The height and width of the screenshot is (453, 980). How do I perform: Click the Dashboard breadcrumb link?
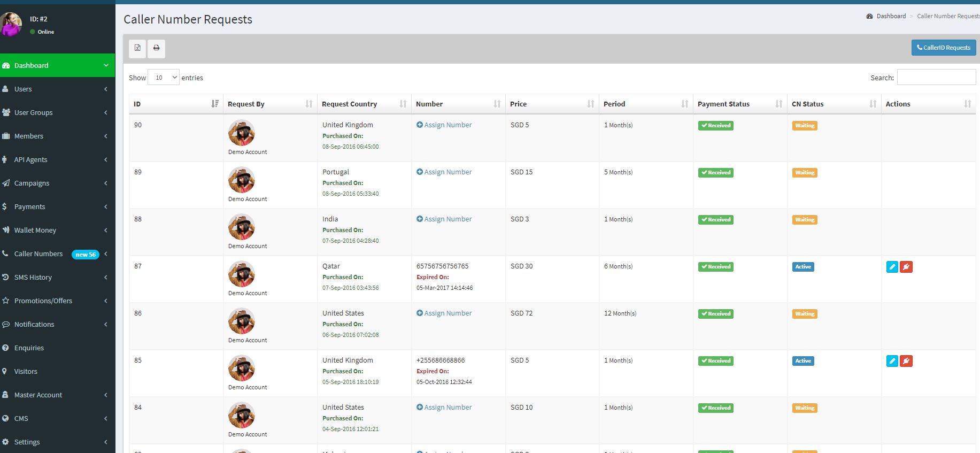click(891, 16)
